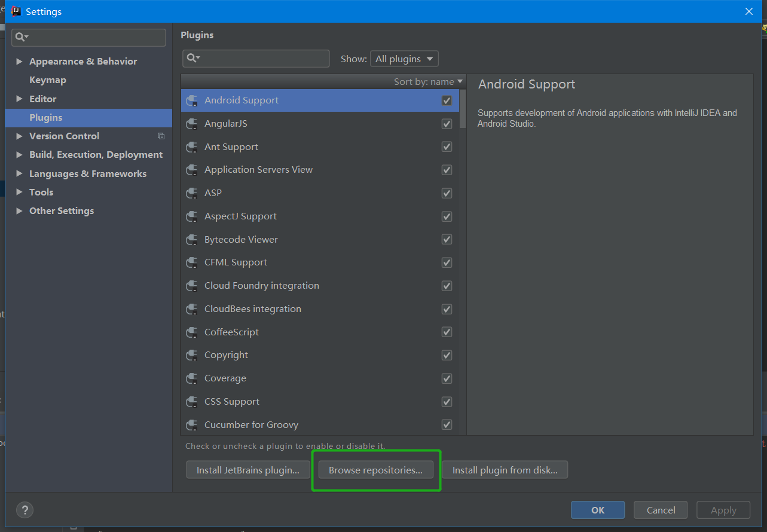
Task: Select Languages & Frameworks category
Action: (x=88, y=174)
